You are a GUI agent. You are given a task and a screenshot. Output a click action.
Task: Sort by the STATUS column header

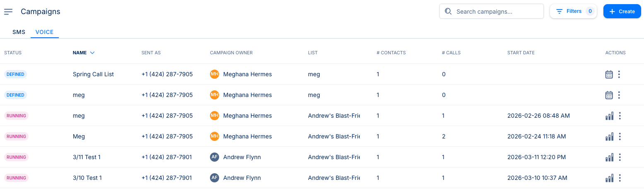tap(13, 53)
